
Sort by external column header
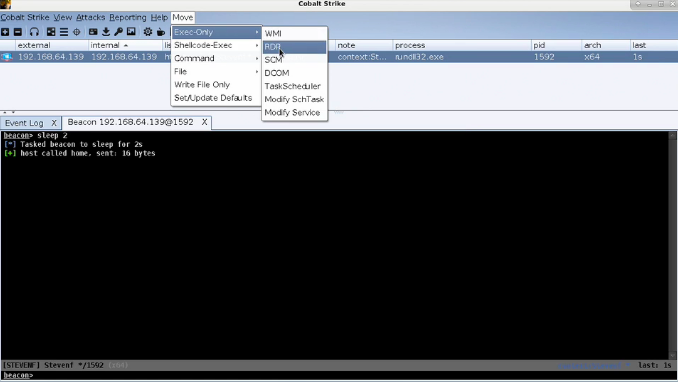pos(52,45)
